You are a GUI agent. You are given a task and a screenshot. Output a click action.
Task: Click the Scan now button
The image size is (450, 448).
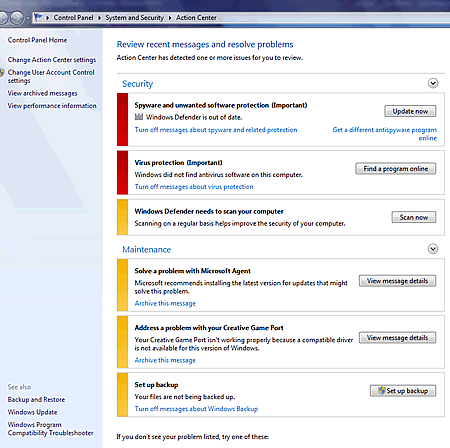[x=413, y=217]
